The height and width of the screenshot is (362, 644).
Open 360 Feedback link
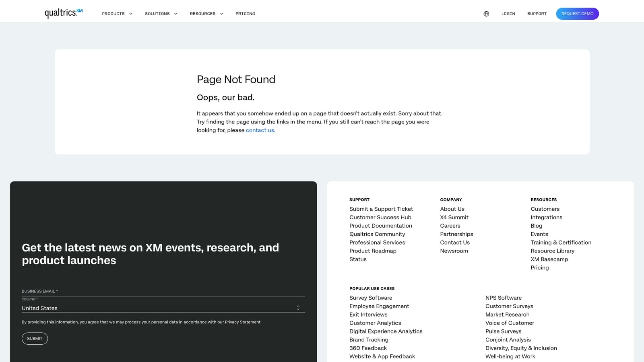coord(368,348)
